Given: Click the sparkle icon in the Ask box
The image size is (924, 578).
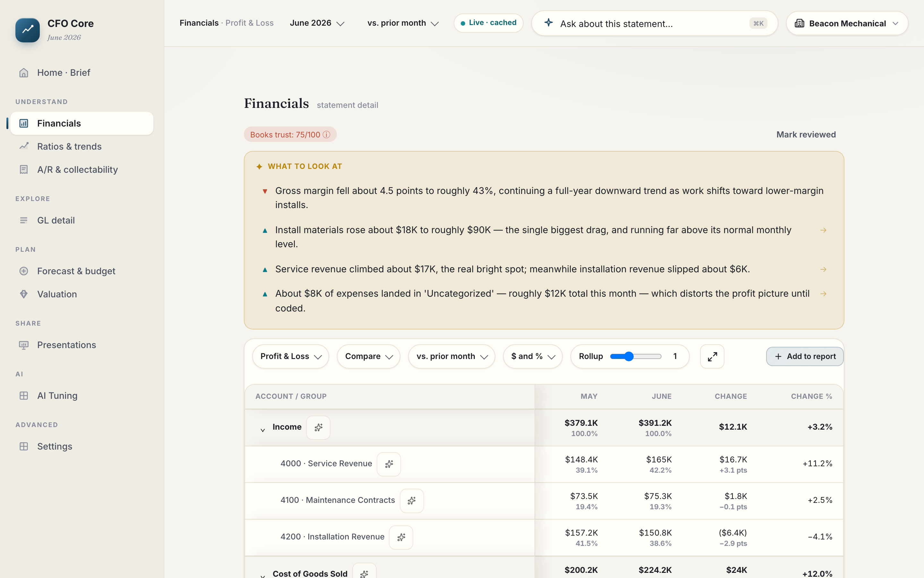Looking at the screenshot, I should coord(549,22).
